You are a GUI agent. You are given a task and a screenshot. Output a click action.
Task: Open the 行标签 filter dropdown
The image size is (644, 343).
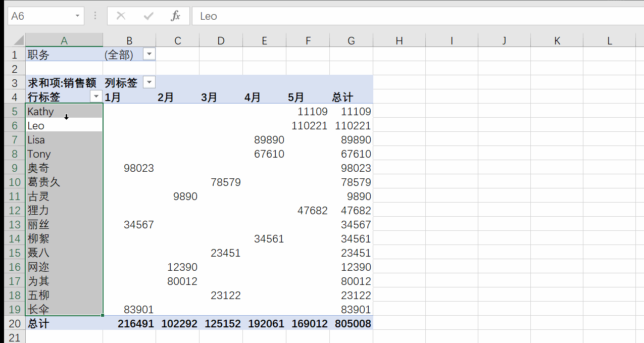96,97
